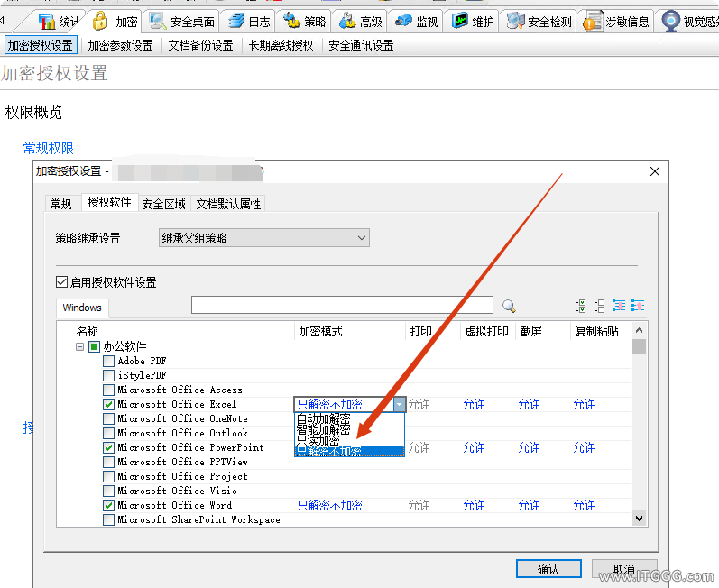Open the 维护 maintenance toolbar icon
The width and height of the screenshot is (719, 588).
pos(473,22)
